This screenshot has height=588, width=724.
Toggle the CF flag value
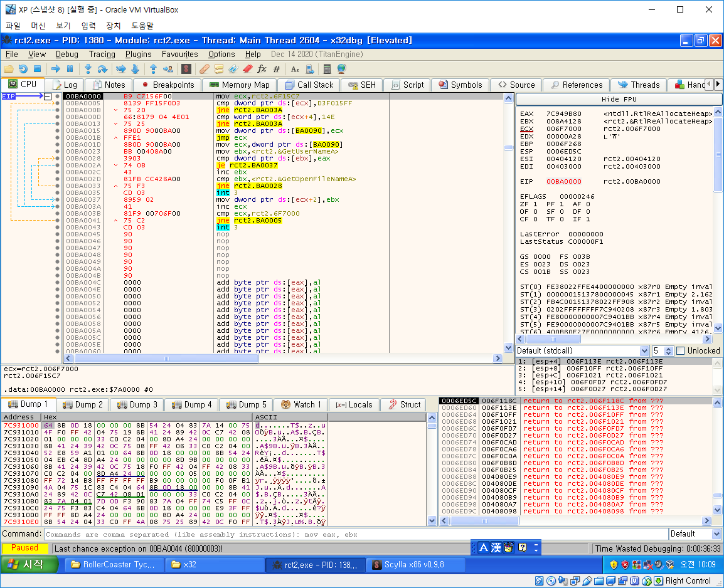click(536, 219)
